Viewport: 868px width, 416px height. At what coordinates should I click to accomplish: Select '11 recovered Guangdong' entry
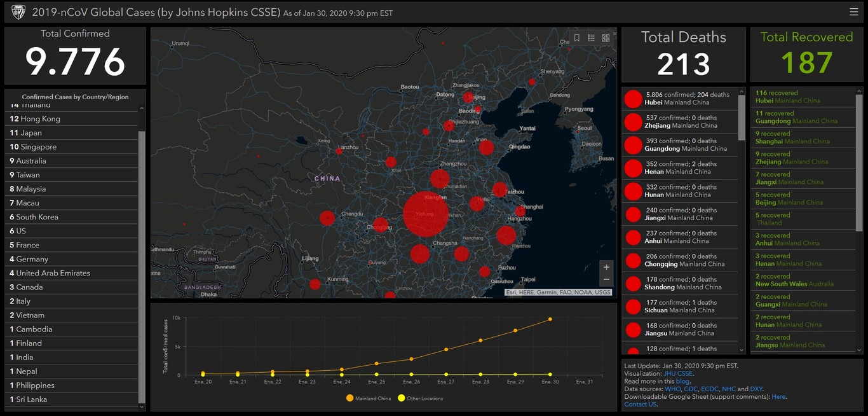[803, 117]
